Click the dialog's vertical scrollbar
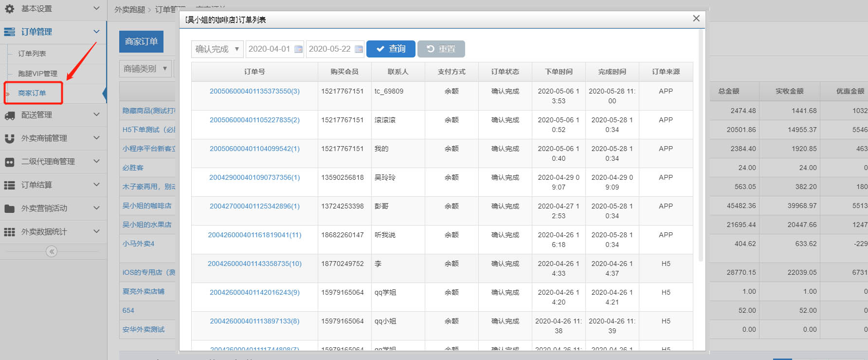The image size is (868, 360). click(701, 146)
